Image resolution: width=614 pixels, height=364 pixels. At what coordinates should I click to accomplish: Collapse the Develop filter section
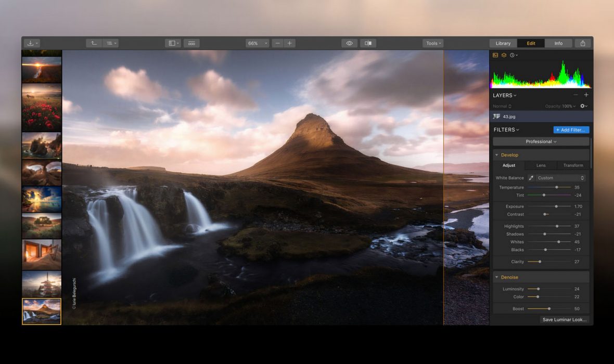(496, 155)
